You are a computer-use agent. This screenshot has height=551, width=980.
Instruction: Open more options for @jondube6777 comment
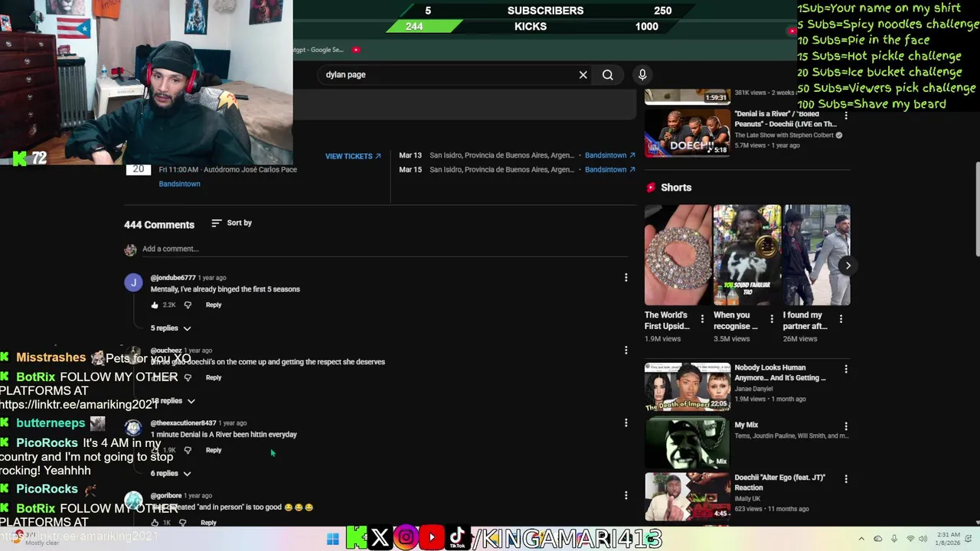point(626,278)
